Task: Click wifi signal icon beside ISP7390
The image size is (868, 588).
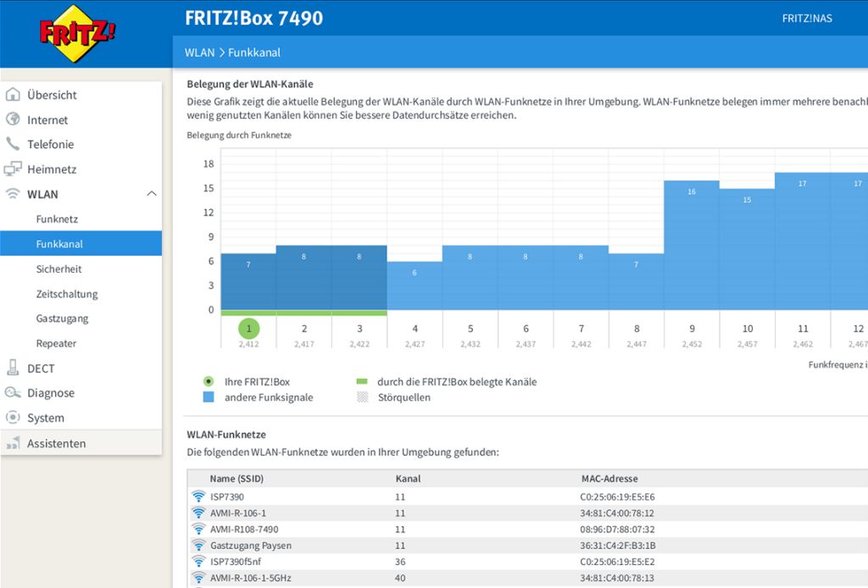Action: tap(198, 496)
